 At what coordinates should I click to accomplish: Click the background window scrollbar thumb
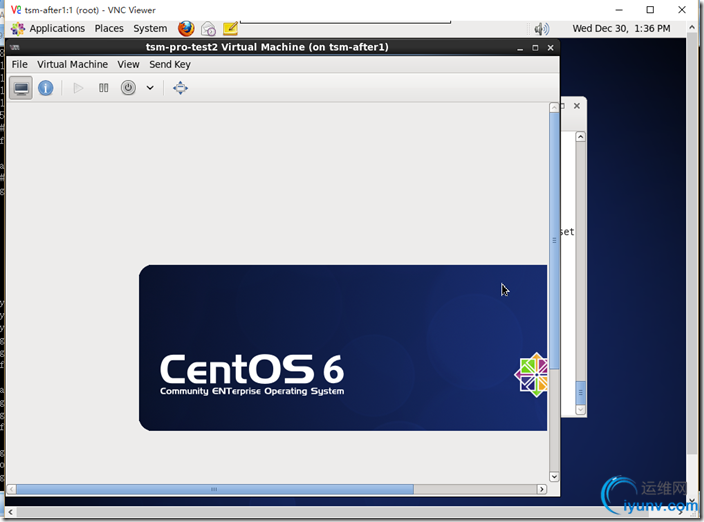pyautogui.click(x=581, y=392)
